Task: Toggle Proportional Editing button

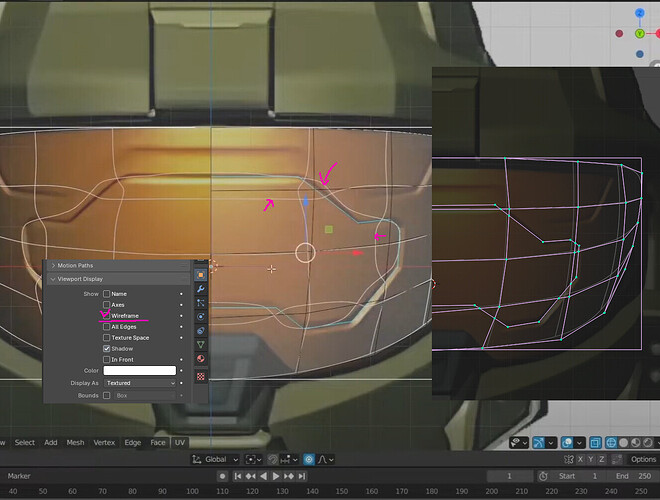Action: (309, 459)
